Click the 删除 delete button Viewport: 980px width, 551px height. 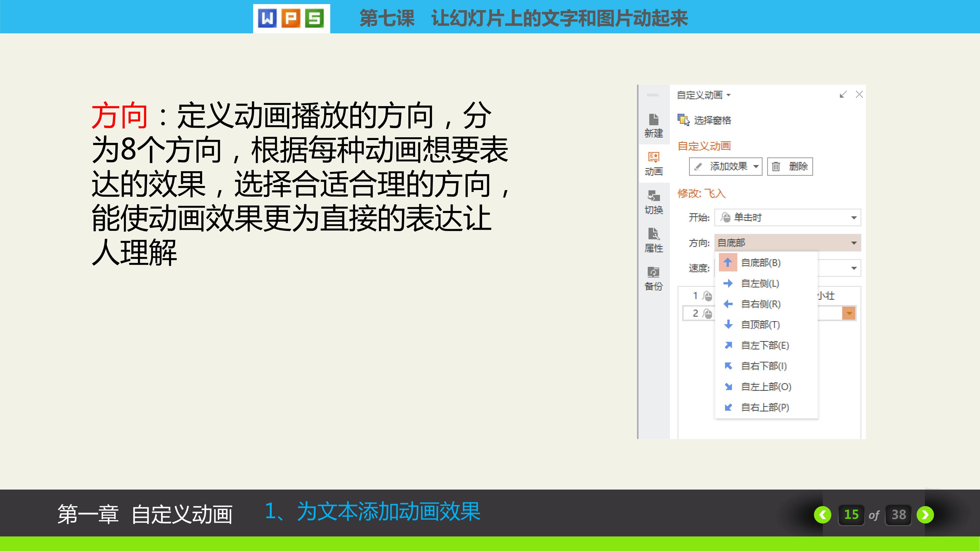click(790, 167)
